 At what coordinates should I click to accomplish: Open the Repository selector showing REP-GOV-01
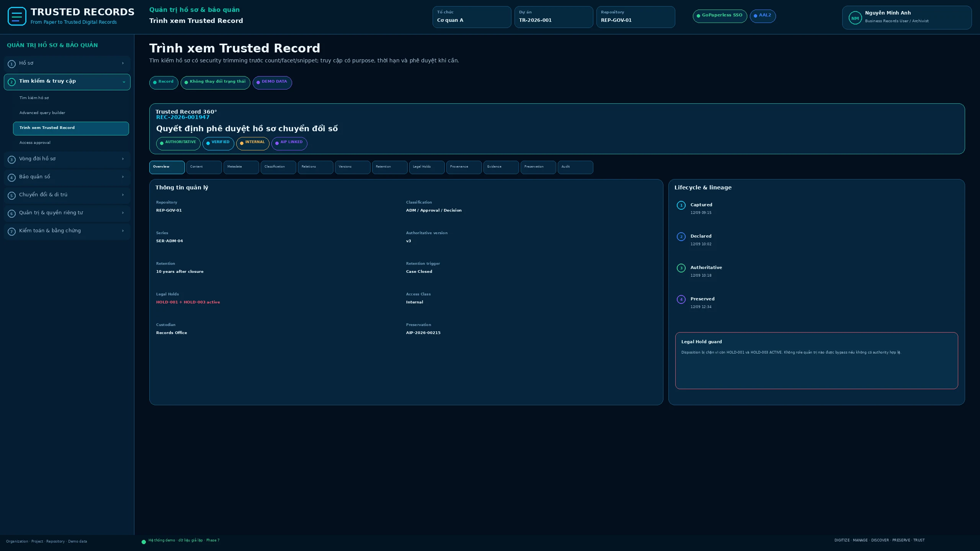pos(635,17)
